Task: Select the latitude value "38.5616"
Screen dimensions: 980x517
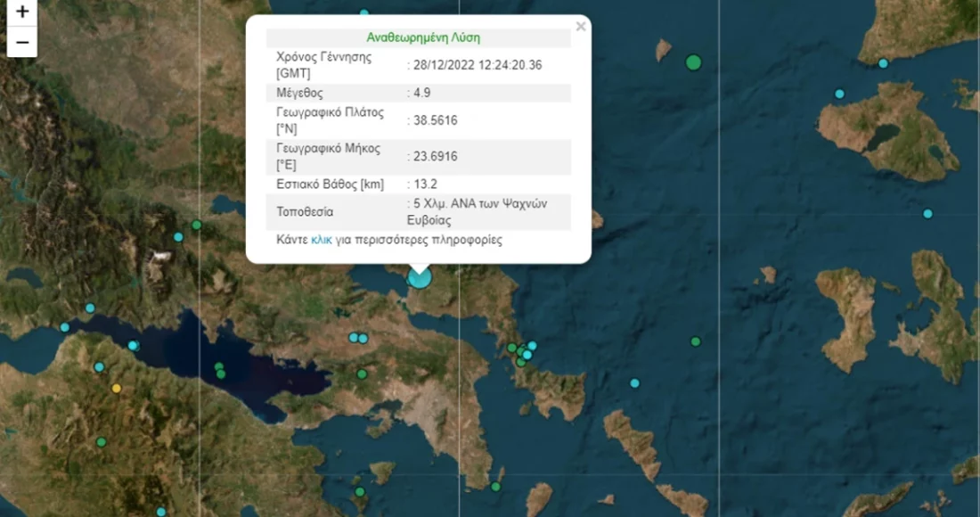Action: click(x=435, y=120)
